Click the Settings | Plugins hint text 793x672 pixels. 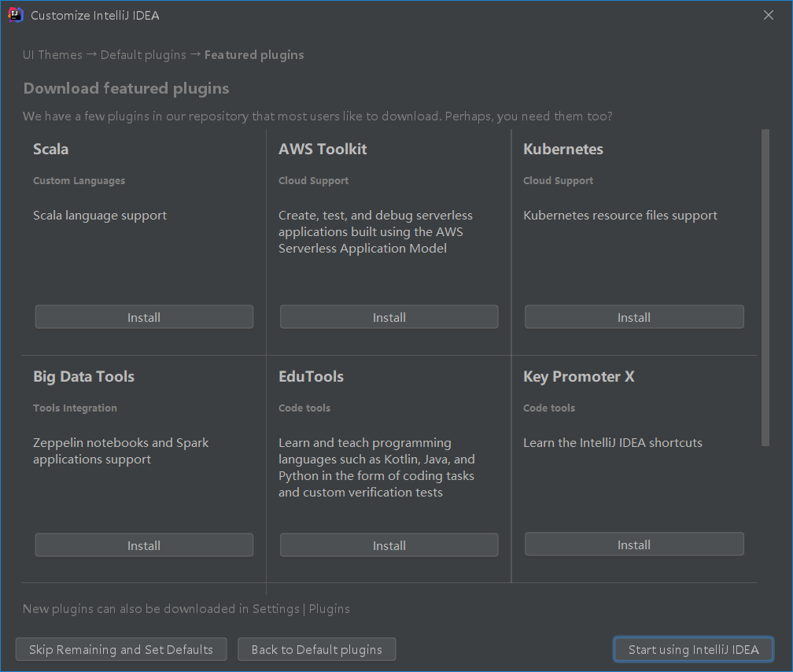(186, 609)
